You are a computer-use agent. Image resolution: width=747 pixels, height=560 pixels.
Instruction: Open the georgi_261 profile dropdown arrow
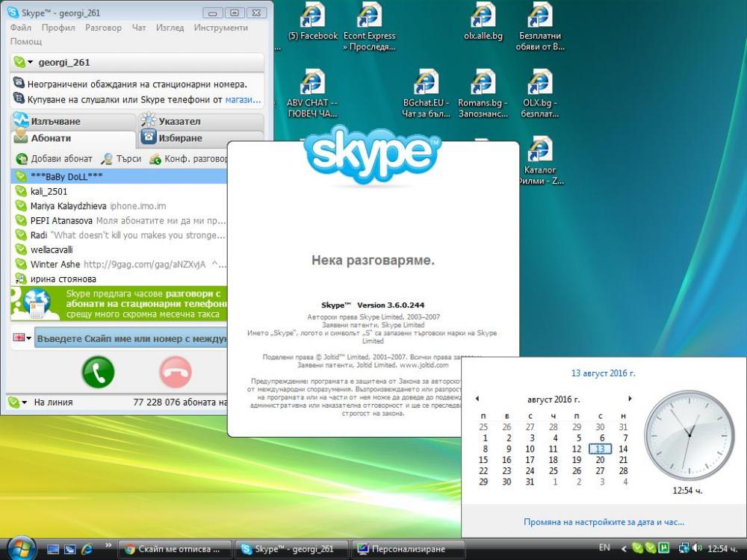tap(31, 63)
